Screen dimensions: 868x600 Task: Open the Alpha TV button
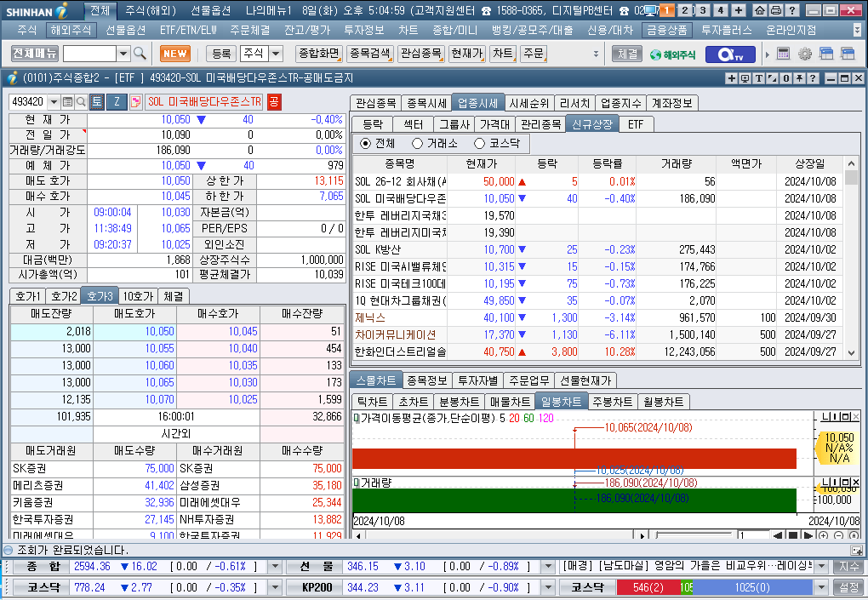point(731,54)
